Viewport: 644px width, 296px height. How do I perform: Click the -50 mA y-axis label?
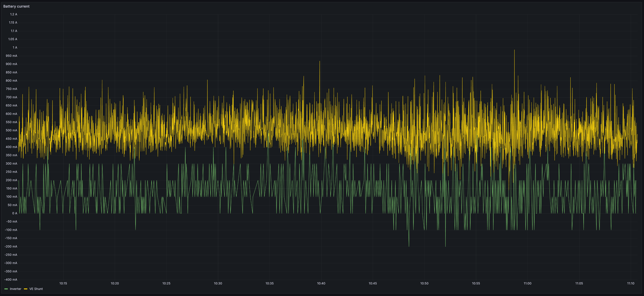coord(12,222)
